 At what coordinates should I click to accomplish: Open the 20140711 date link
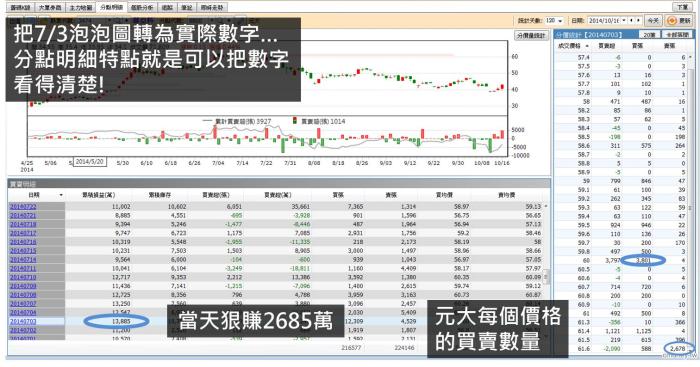pyautogui.click(x=23, y=268)
